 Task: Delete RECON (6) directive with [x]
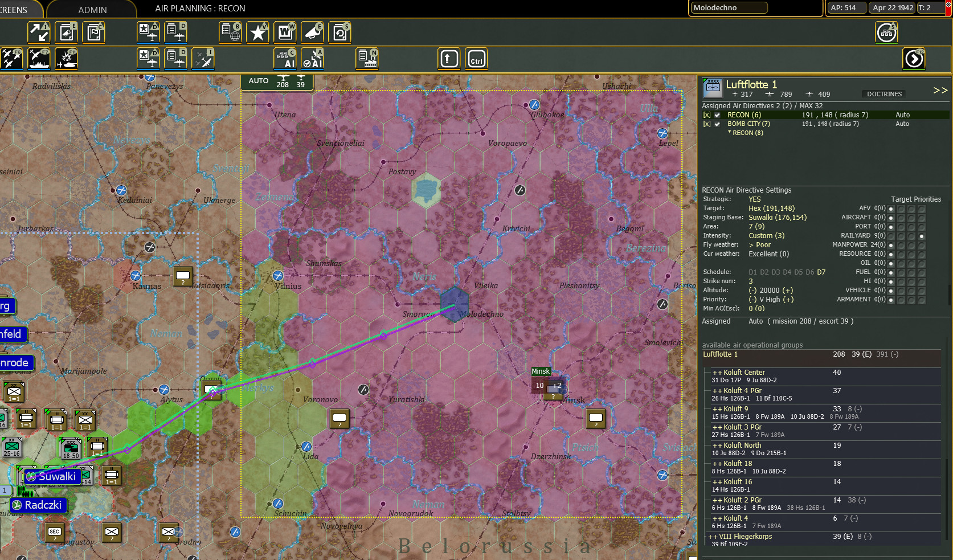pyautogui.click(x=707, y=115)
